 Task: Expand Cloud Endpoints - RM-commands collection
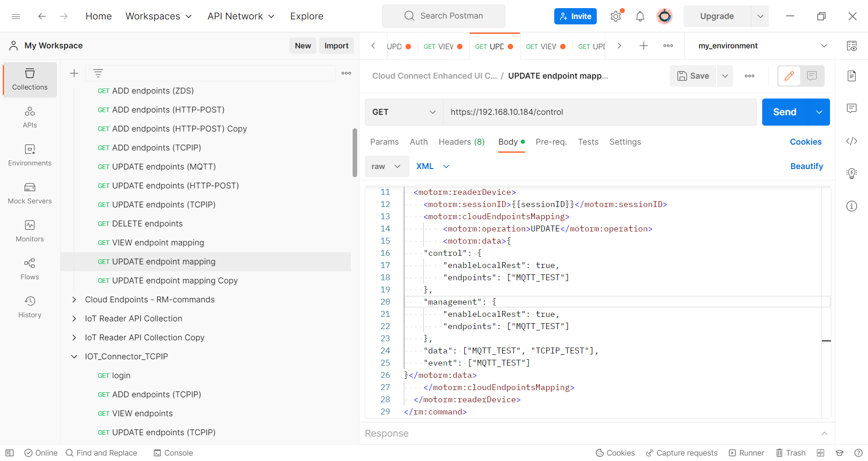click(x=74, y=300)
